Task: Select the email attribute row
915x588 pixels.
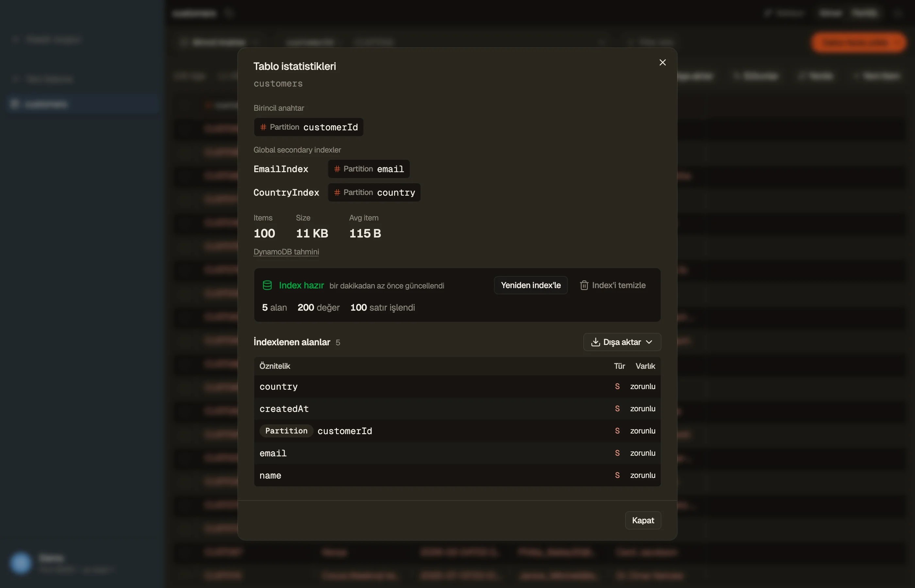Action: pyautogui.click(x=457, y=453)
